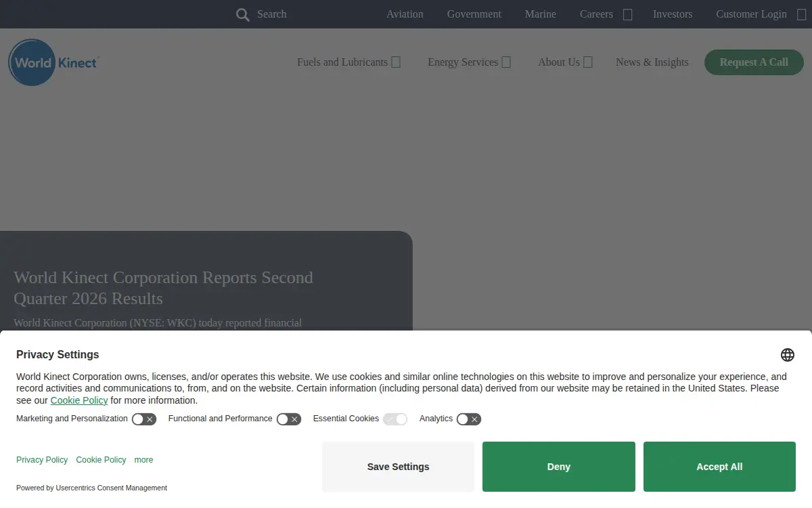Click the icon beside Customer Login
The height and width of the screenshot is (508, 812).
click(802, 14)
